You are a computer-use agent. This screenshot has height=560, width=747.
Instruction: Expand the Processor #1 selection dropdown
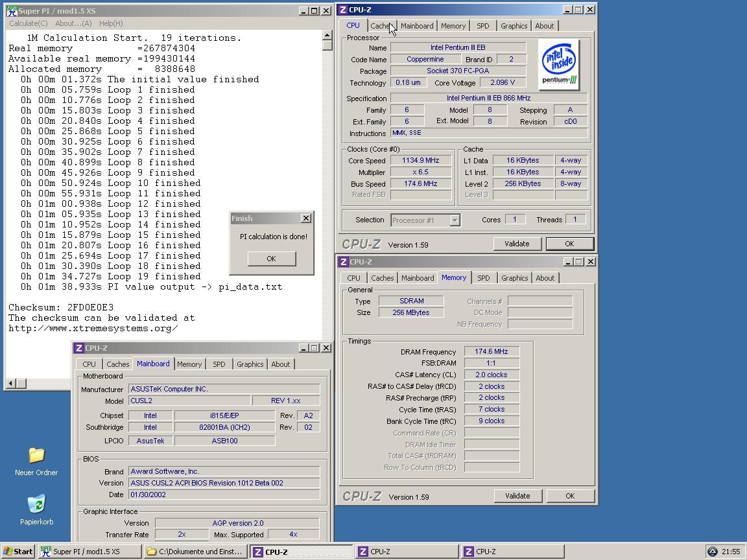pos(455,220)
